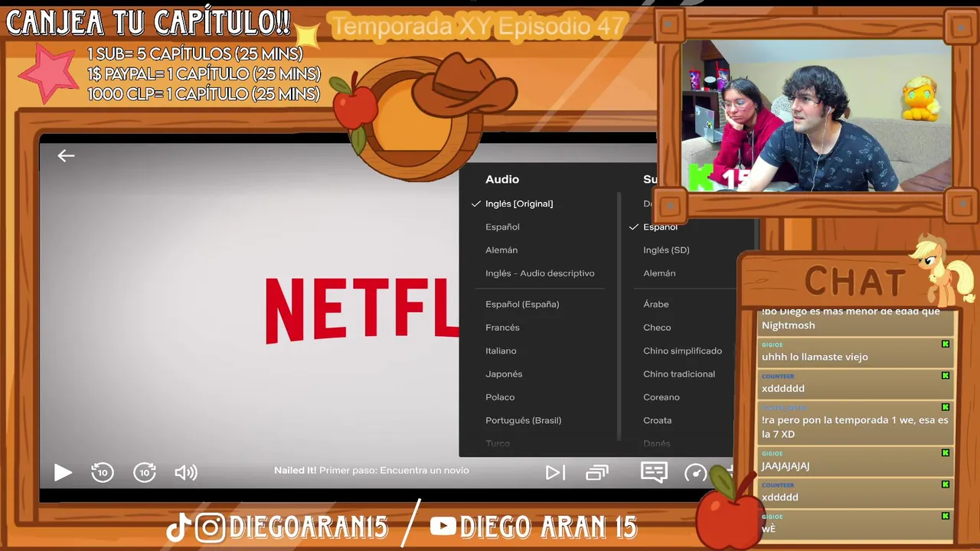Click 'Temporada XY Episodio 47' title
This screenshot has height=551, width=980.
tap(479, 27)
